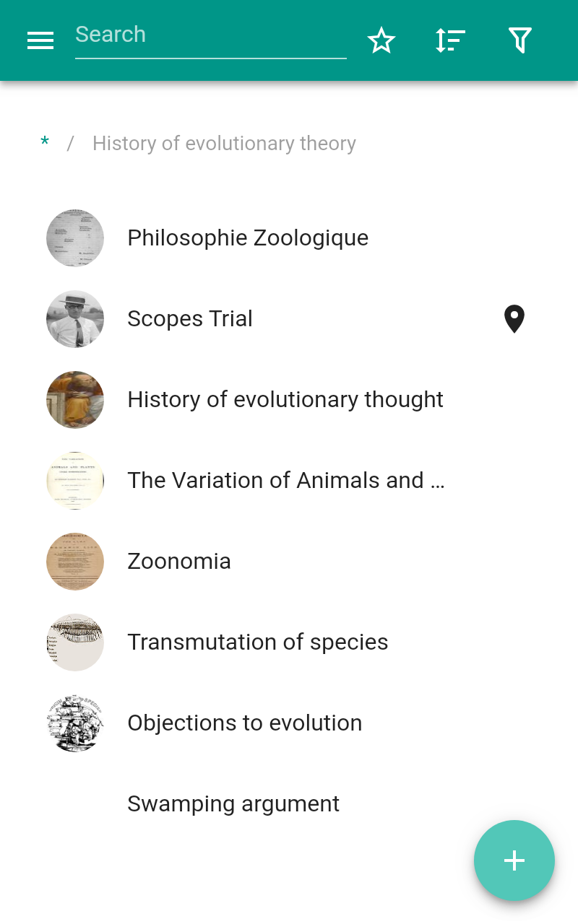Go to root asterisk breadcrumb
Screen dimensions: 578x924
pyautogui.click(x=45, y=144)
